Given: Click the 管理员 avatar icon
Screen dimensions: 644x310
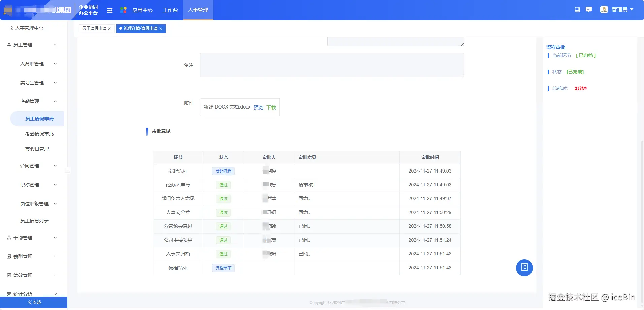Looking at the screenshot, I should [604, 10].
